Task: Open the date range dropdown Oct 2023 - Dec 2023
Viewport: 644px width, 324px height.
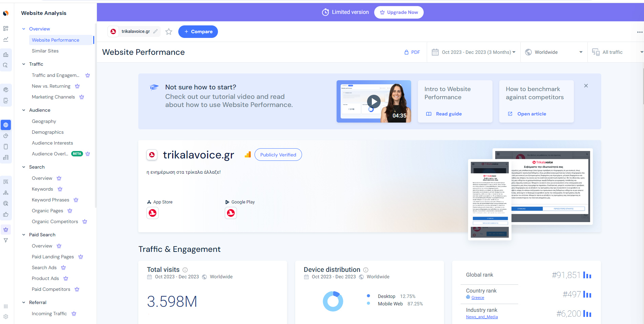Action: point(474,52)
